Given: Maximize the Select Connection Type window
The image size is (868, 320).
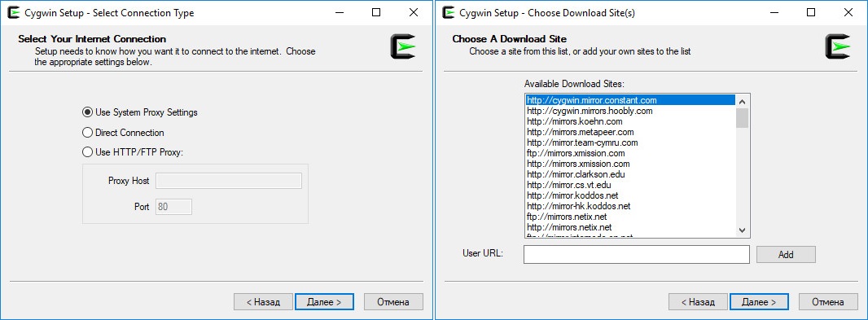Looking at the screenshot, I should click(376, 13).
